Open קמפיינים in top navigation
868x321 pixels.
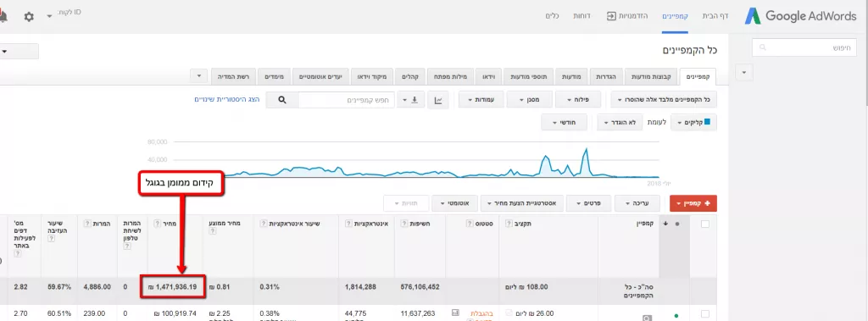[675, 16]
